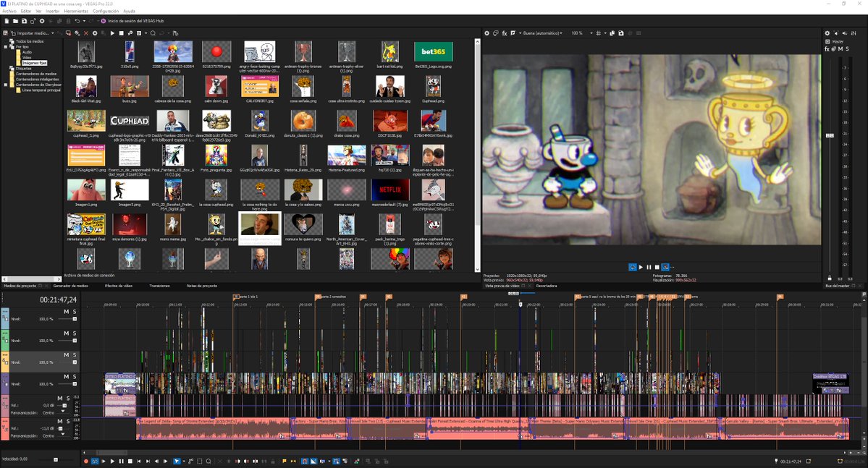
Task: Solo the audio track with Vol. 0,0 dB
Action: point(68,399)
